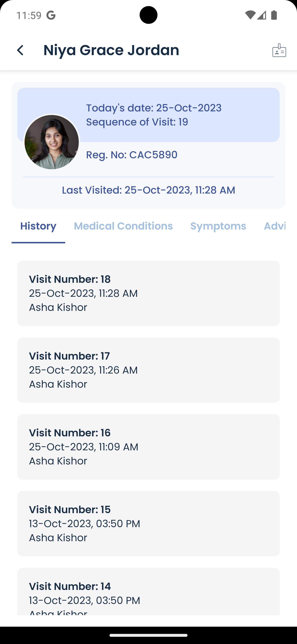This screenshot has width=297, height=644.
Task: Tap the back arrow icon
Action: 20,50
